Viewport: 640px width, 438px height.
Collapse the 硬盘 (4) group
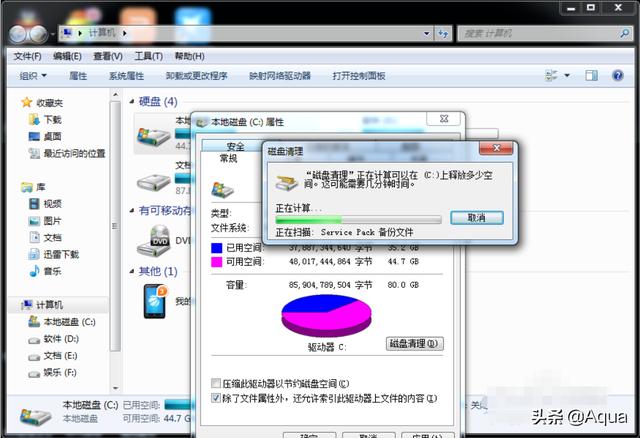pos(132,101)
